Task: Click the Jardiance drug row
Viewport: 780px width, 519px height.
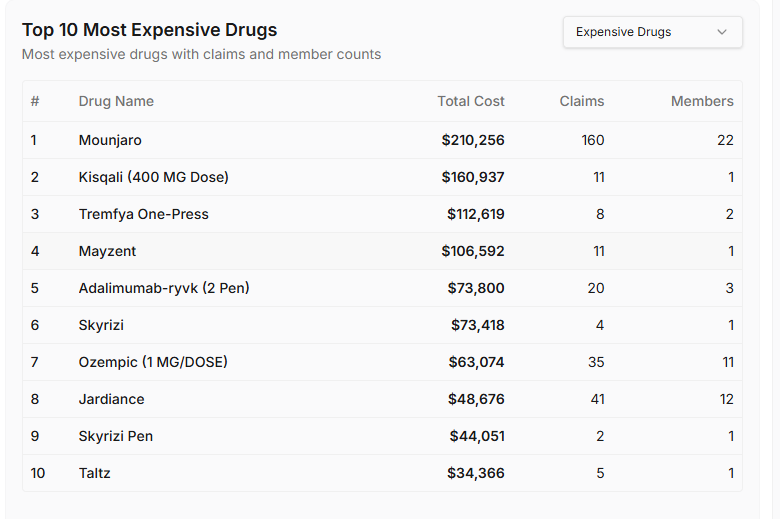Action: click(112, 399)
